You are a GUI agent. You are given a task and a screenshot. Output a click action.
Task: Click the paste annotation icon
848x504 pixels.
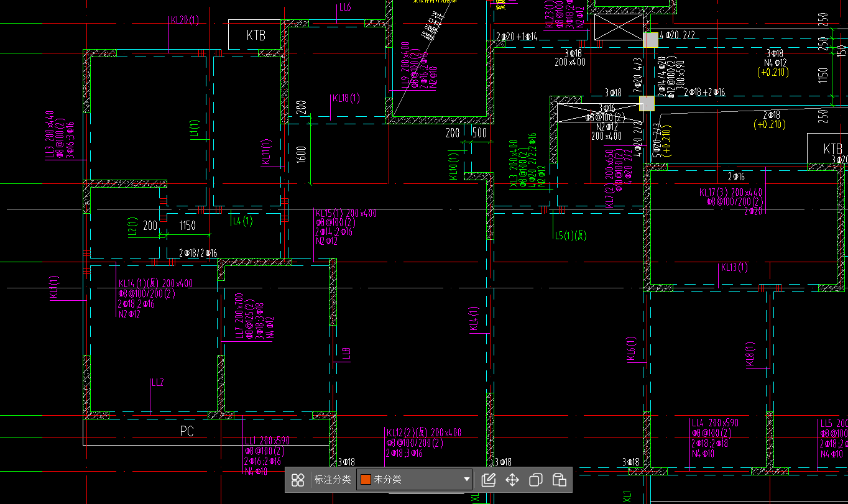(x=560, y=480)
